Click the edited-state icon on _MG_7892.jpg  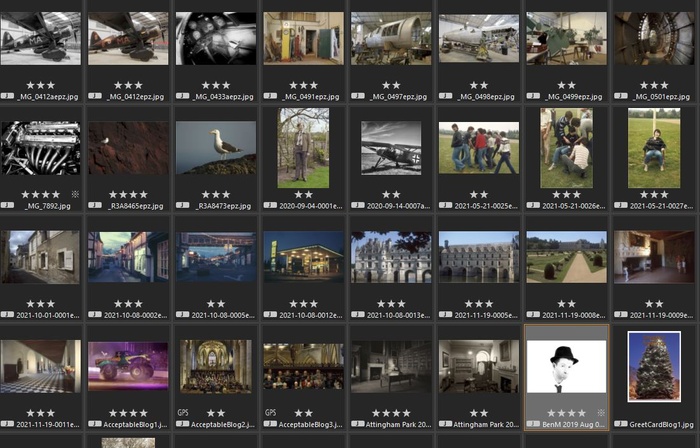pos(75,194)
